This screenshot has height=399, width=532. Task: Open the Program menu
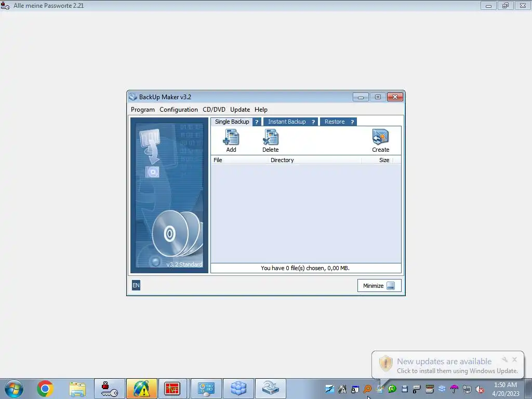(x=143, y=110)
